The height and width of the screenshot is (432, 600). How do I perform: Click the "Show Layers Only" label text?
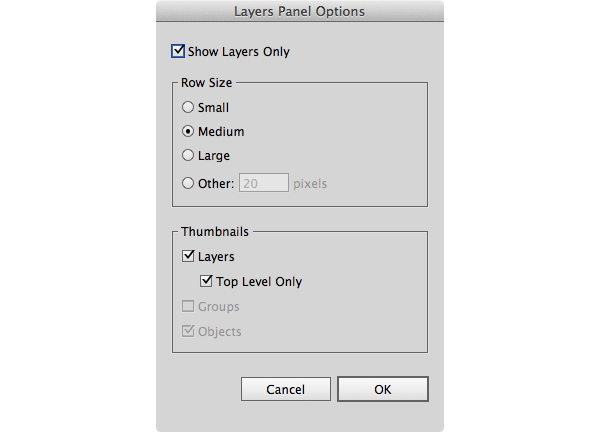point(239,52)
